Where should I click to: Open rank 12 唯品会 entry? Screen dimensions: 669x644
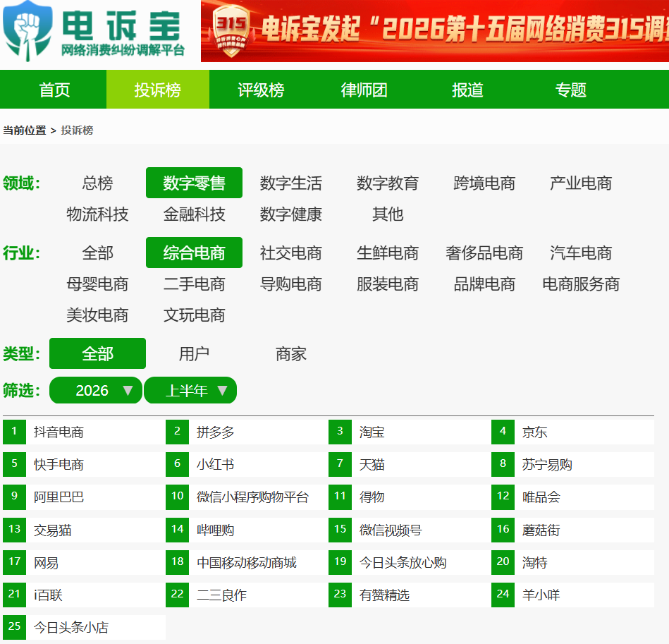tap(572, 497)
